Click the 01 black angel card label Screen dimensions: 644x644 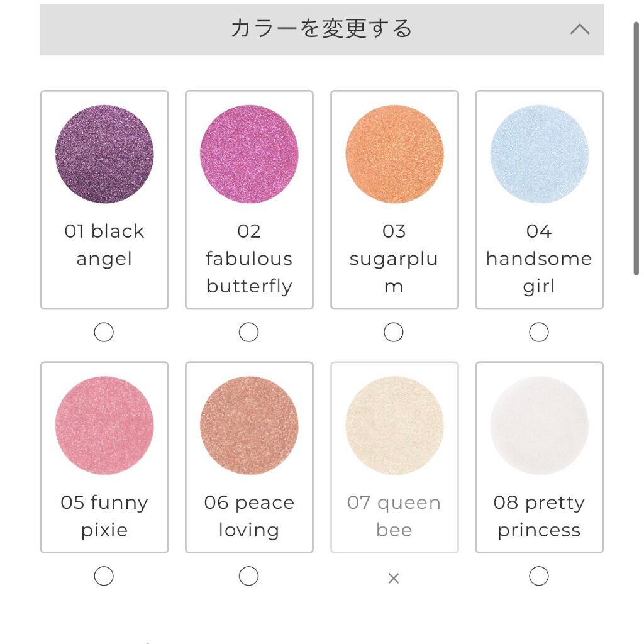[x=104, y=245]
